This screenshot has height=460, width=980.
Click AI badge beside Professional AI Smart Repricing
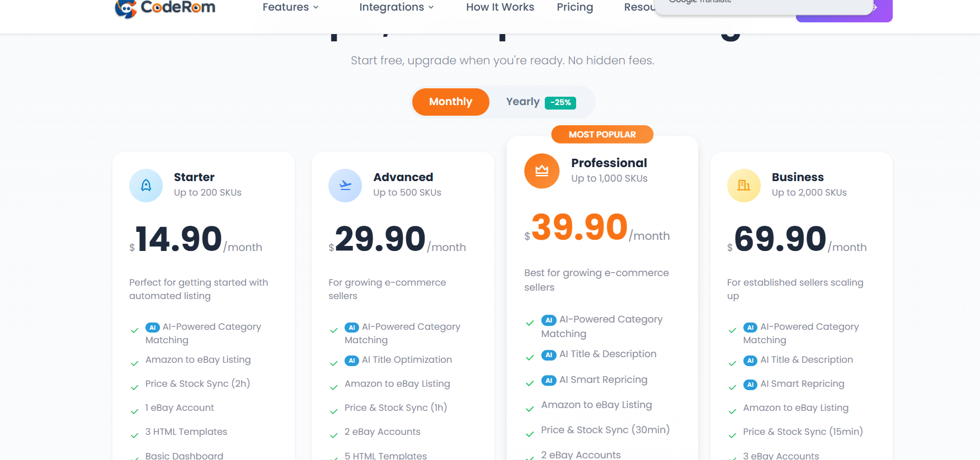tap(549, 381)
